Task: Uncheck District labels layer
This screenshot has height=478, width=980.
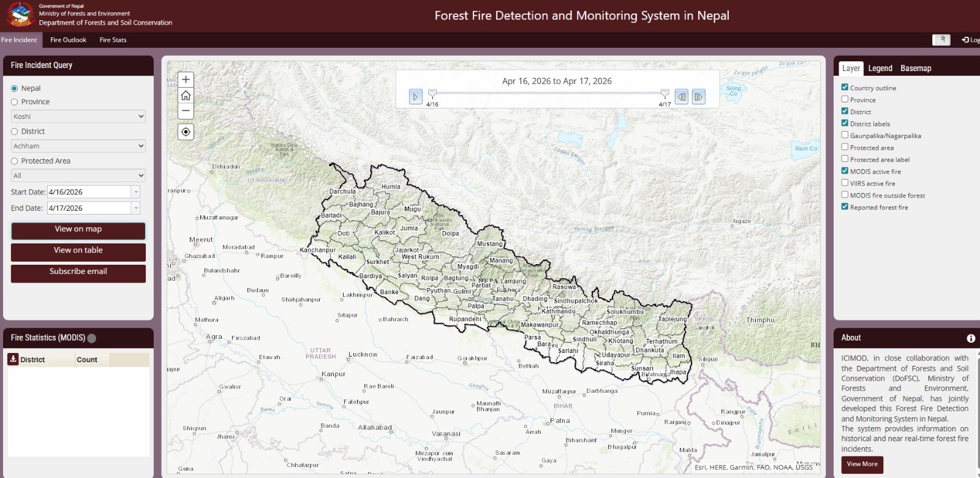Action: (x=845, y=123)
